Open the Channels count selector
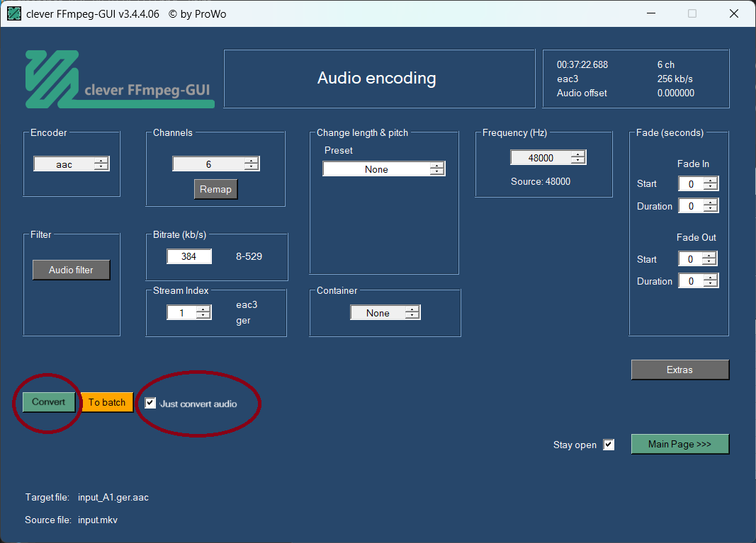The height and width of the screenshot is (543, 756). [215, 164]
